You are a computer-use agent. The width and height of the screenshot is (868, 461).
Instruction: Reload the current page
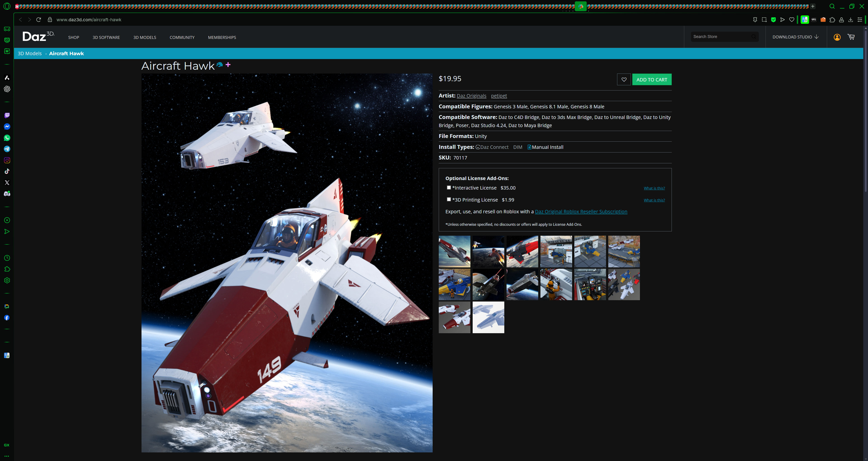[x=38, y=19]
